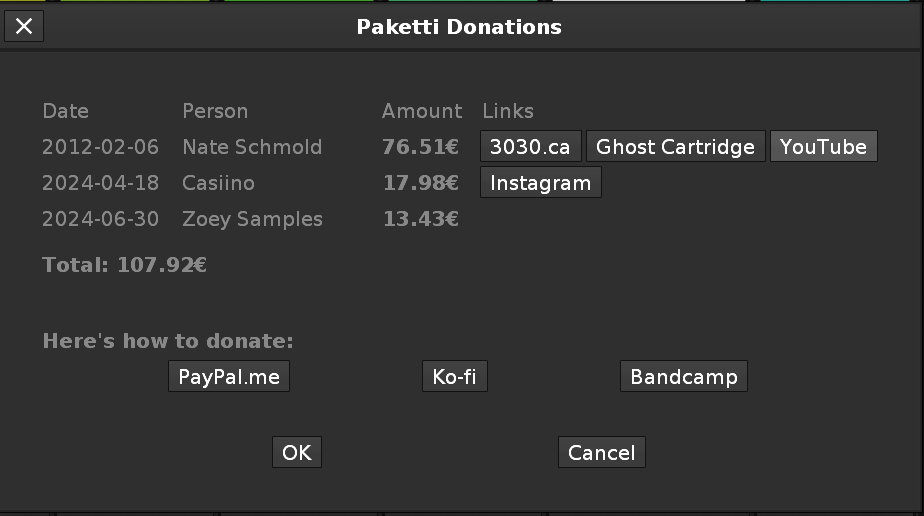Open the Ko-fi donation page
The height and width of the screenshot is (516, 924).
point(454,377)
